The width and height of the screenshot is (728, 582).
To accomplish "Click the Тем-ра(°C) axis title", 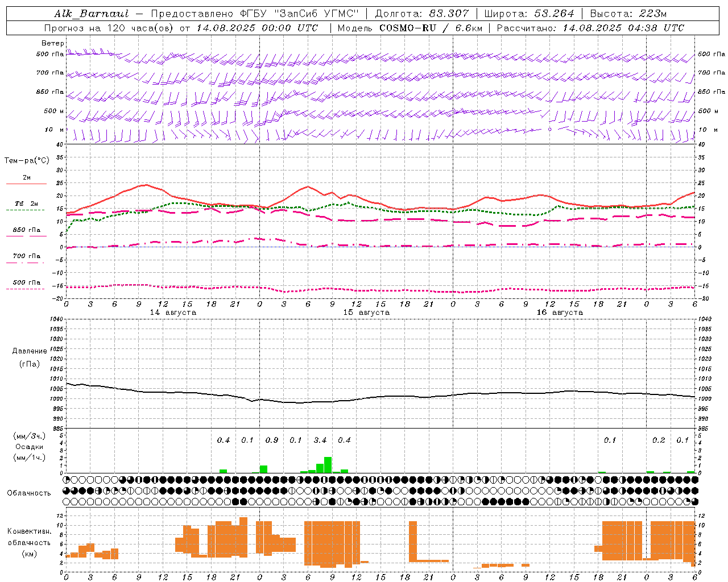I will point(27,161).
